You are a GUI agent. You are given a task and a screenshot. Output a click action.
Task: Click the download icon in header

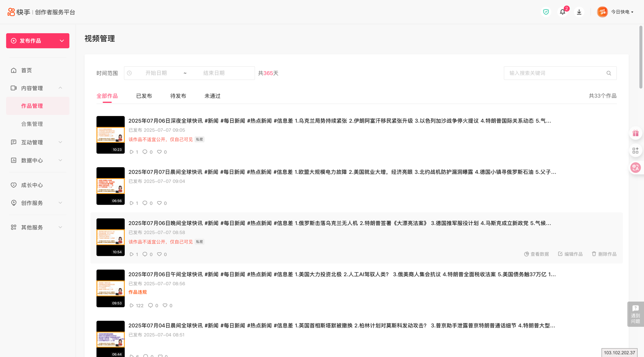(579, 12)
